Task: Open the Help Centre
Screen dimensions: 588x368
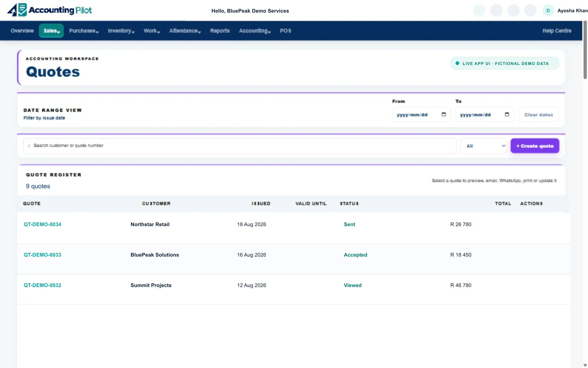Action: tap(557, 31)
